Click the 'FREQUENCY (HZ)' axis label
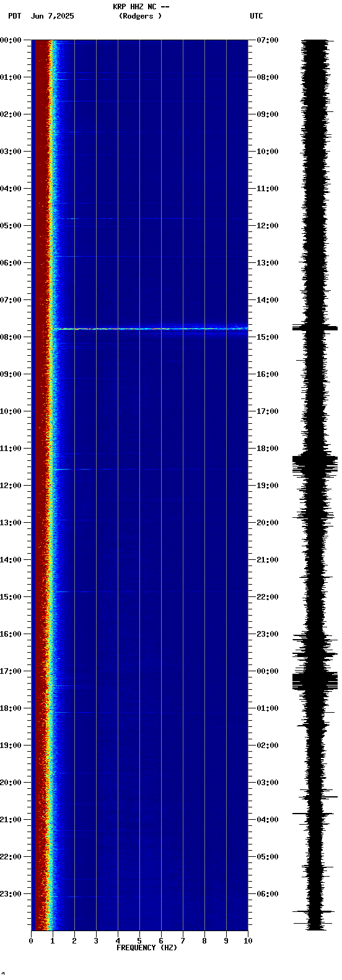Screen dimensions: 342x980 pyautogui.click(x=147, y=948)
